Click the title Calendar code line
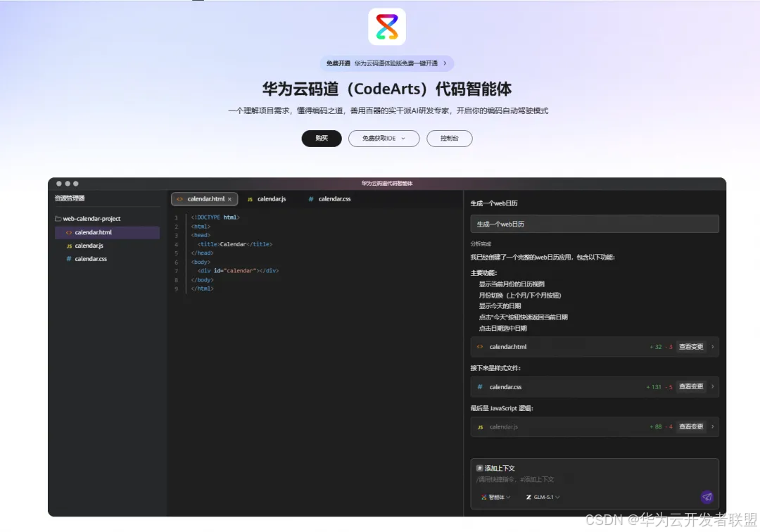Screen dimensions: 760x532 [x=235, y=244]
